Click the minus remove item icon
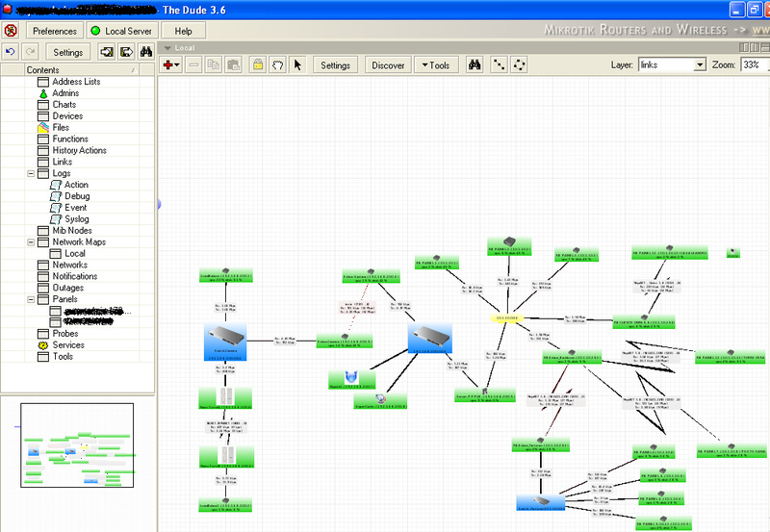This screenshot has width=770, height=532. [x=194, y=64]
